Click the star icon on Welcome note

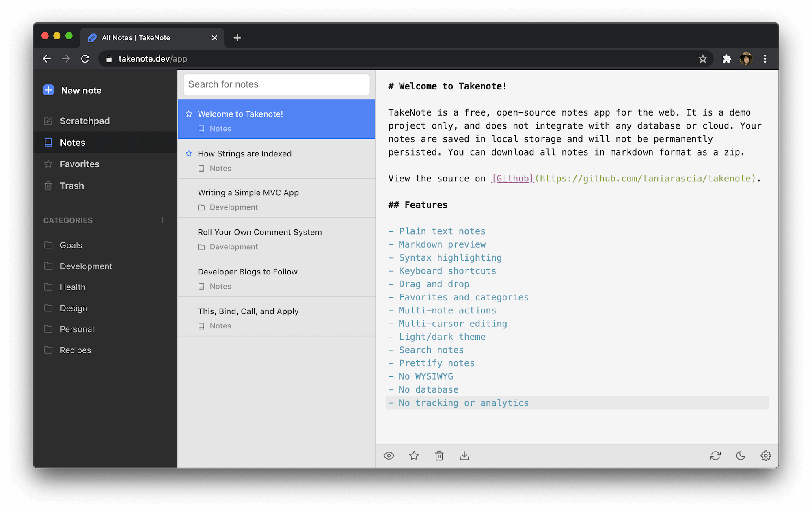coord(189,114)
